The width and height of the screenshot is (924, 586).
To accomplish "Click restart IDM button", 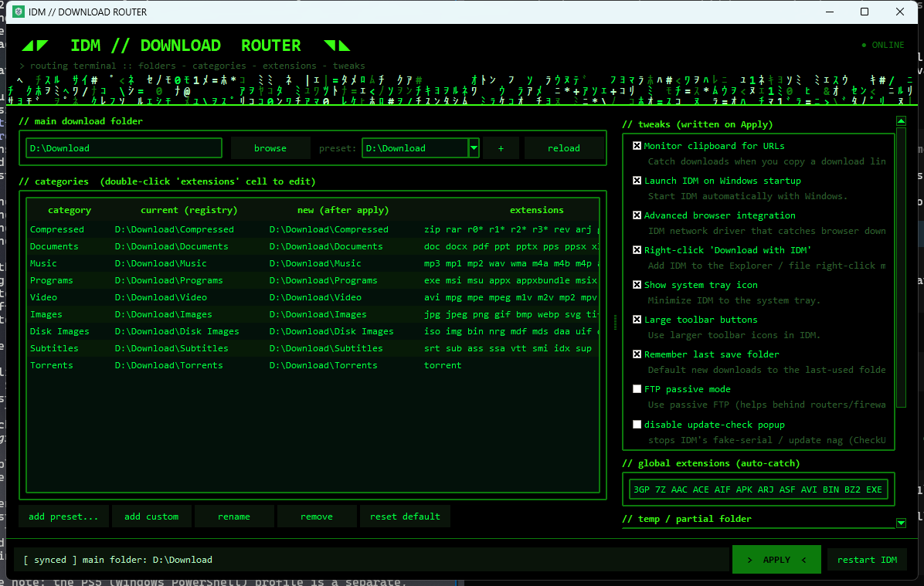I will [x=867, y=560].
